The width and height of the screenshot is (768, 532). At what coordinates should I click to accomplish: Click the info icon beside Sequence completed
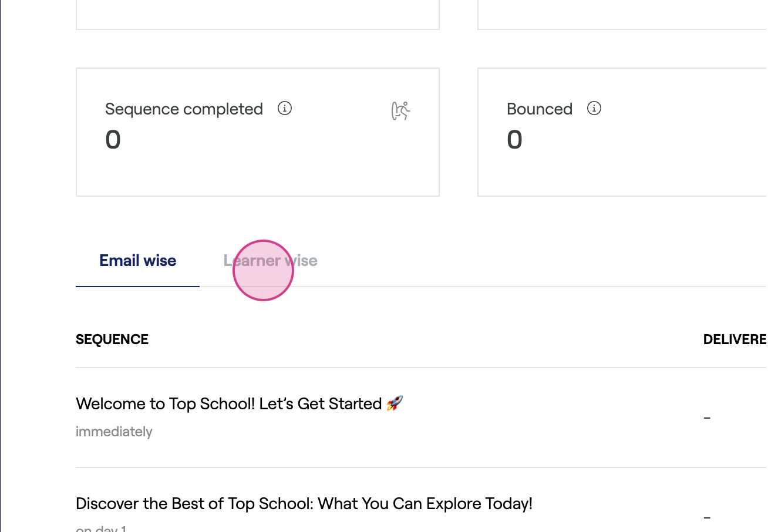click(285, 109)
